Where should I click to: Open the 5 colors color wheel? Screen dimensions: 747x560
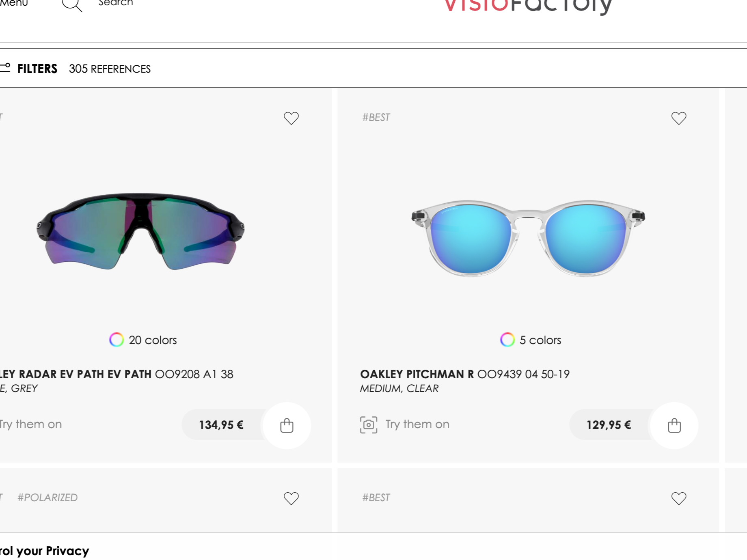[507, 340]
